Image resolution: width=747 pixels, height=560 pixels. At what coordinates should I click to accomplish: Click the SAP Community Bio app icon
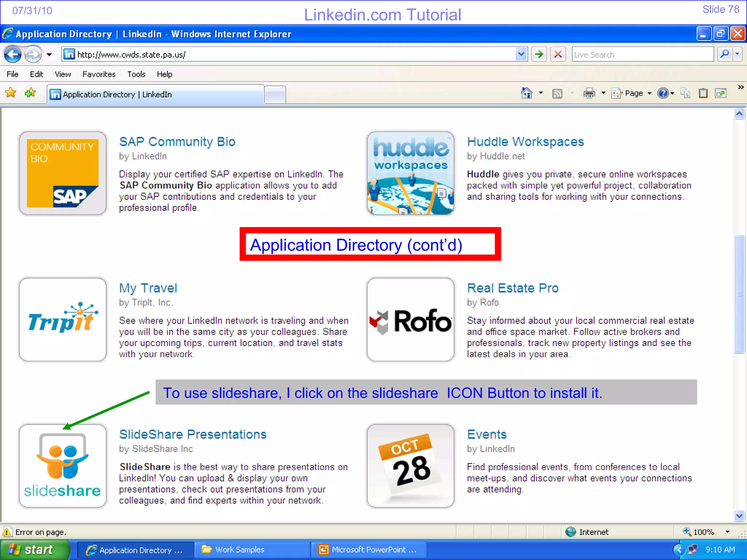63,173
